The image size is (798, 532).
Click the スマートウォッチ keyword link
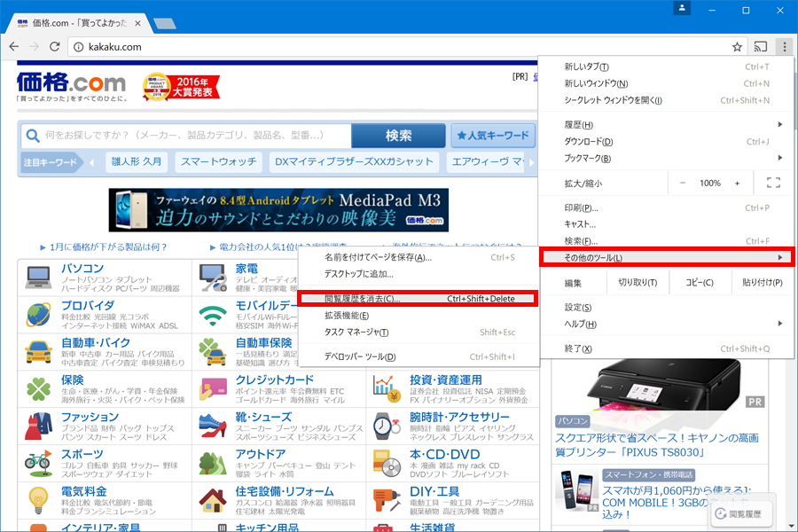pos(219,162)
